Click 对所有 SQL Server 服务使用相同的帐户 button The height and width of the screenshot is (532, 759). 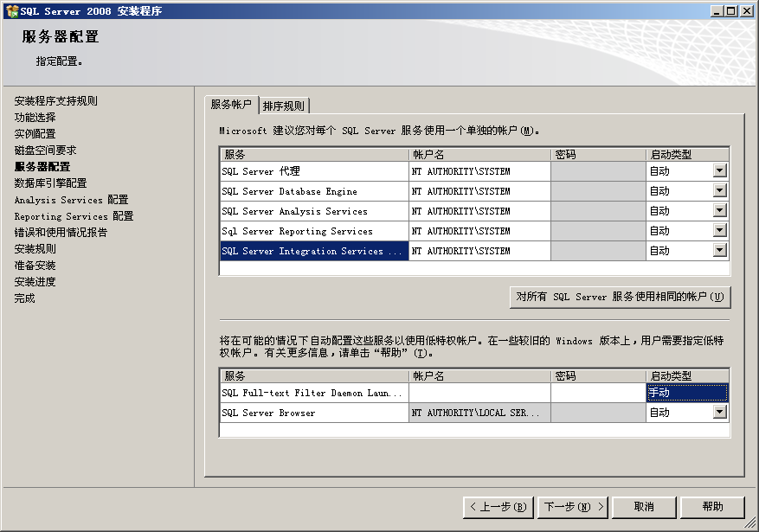(x=620, y=297)
